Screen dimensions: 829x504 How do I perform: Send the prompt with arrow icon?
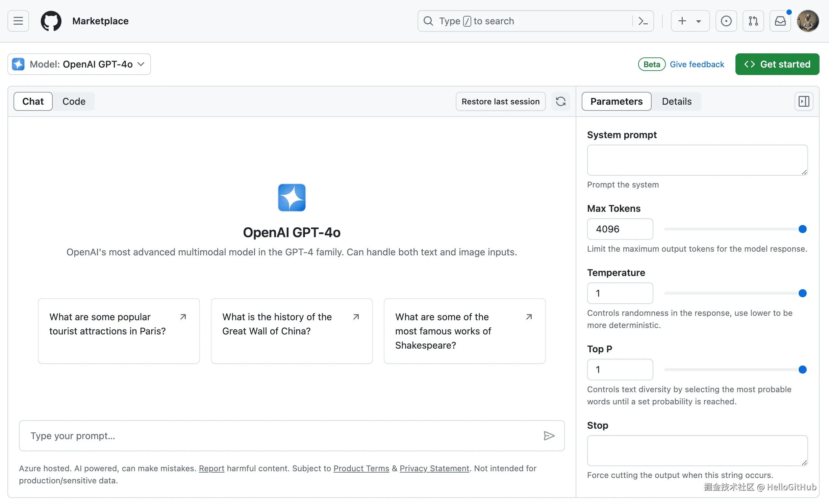tap(549, 436)
